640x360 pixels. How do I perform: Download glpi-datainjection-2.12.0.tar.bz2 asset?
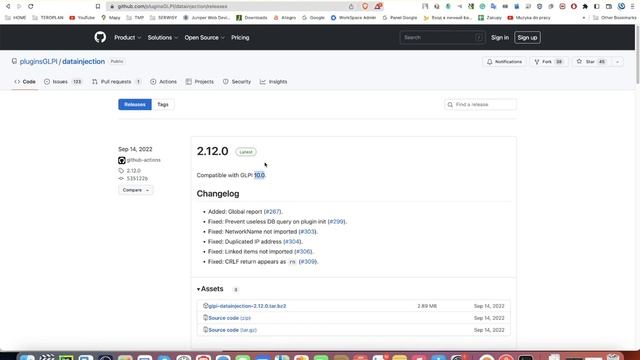click(x=247, y=306)
